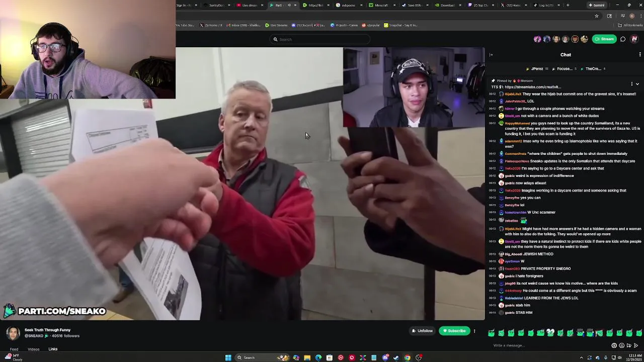Select JPerez top gifter badge
The height and width of the screenshot is (362, 644).
point(536,69)
